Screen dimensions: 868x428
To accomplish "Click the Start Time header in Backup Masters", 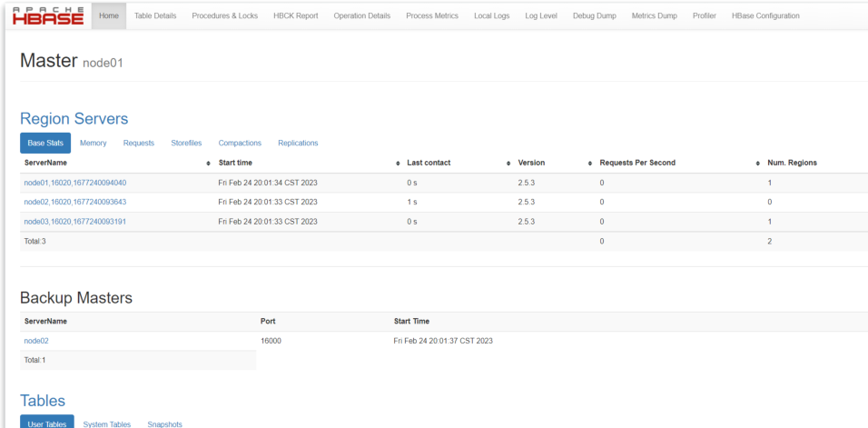I will point(411,321).
